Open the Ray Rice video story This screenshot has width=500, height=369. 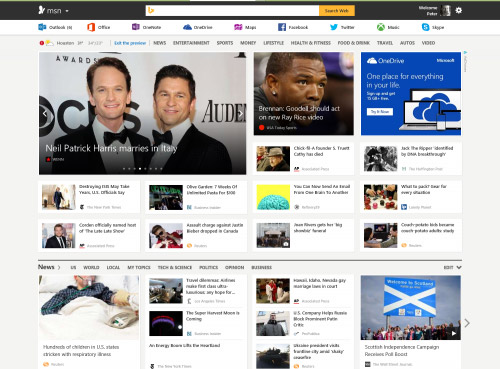pyautogui.click(x=304, y=94)
